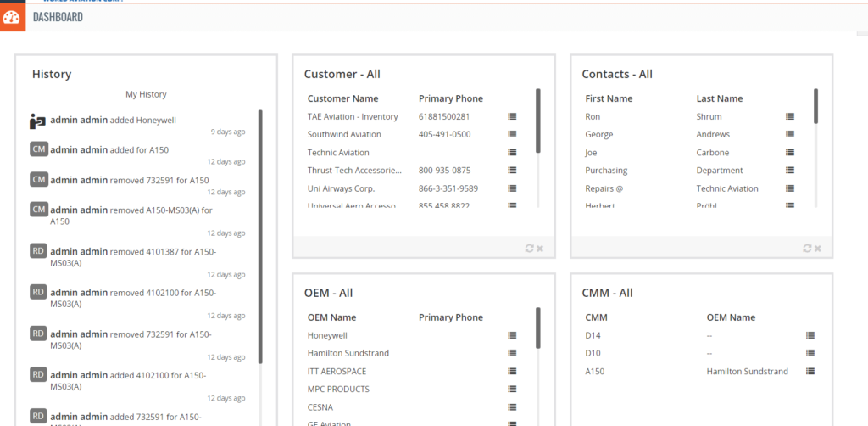The width and height of the screenshot is (868, 426).
Task: Open list icon for MPC PRODUCTS
Action: point(512,389)
